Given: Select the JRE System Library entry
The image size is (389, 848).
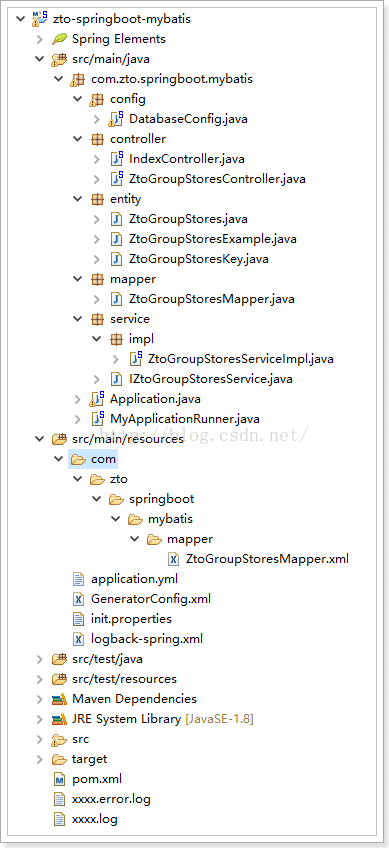Looking at the screenshot, I should [162, 719].
